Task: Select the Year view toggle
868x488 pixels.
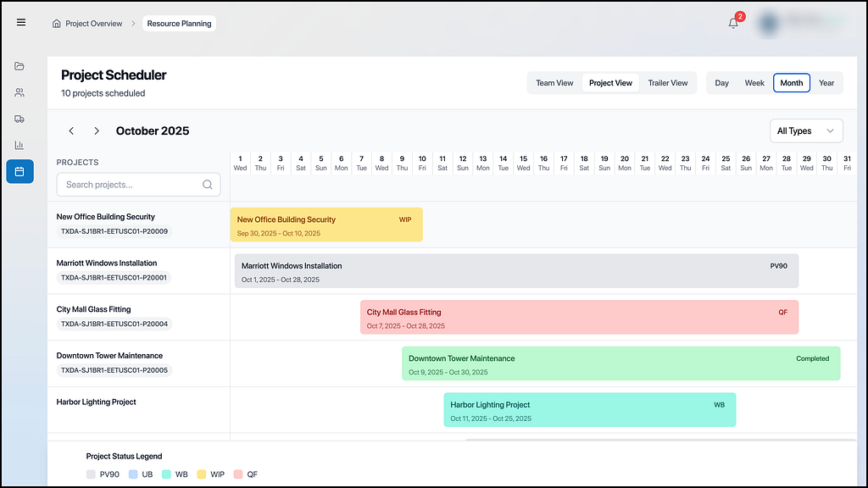Action: pyautogui.click(x=826, y=83)
